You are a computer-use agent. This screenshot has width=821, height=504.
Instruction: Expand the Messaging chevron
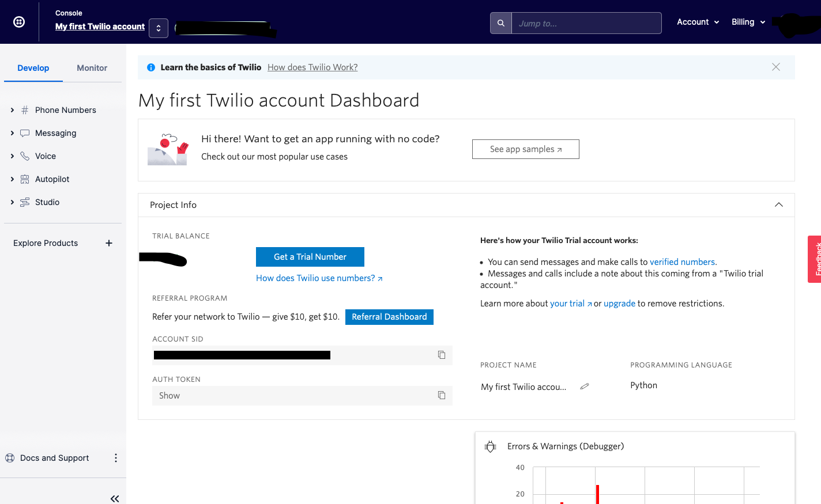tap(12, 133)
